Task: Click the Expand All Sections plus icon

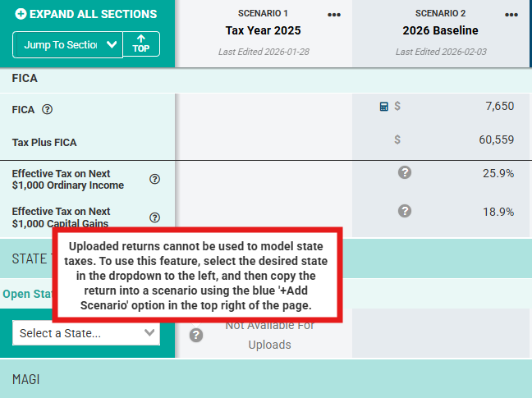Action: pos(21,14)
